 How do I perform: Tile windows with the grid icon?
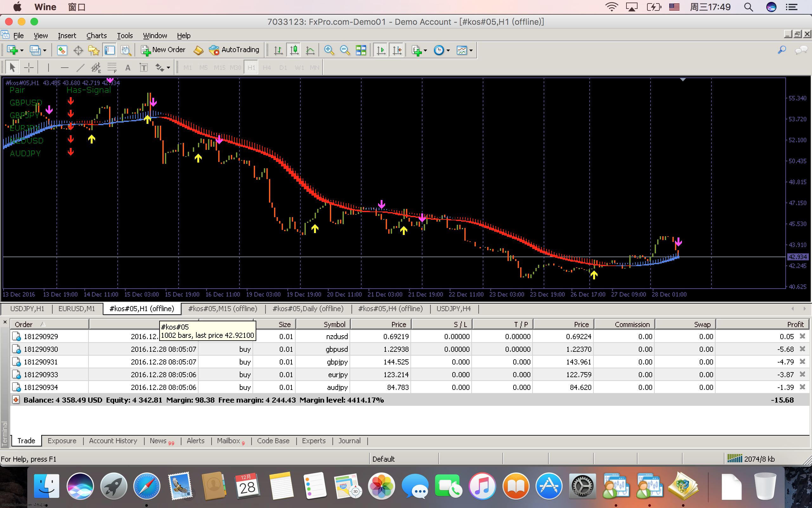point(361,50)
